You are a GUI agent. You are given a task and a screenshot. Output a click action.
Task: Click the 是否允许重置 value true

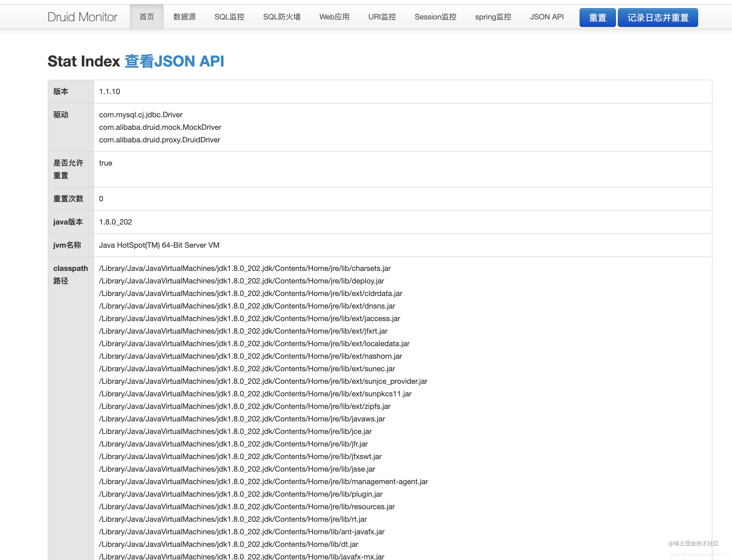click(x=106, y=163)
